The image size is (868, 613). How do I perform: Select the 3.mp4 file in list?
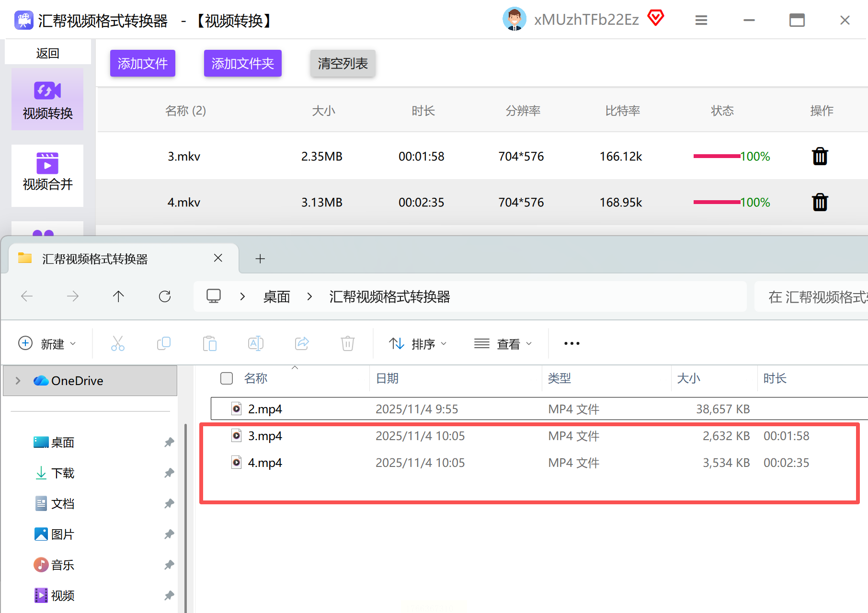click(265, 436)
